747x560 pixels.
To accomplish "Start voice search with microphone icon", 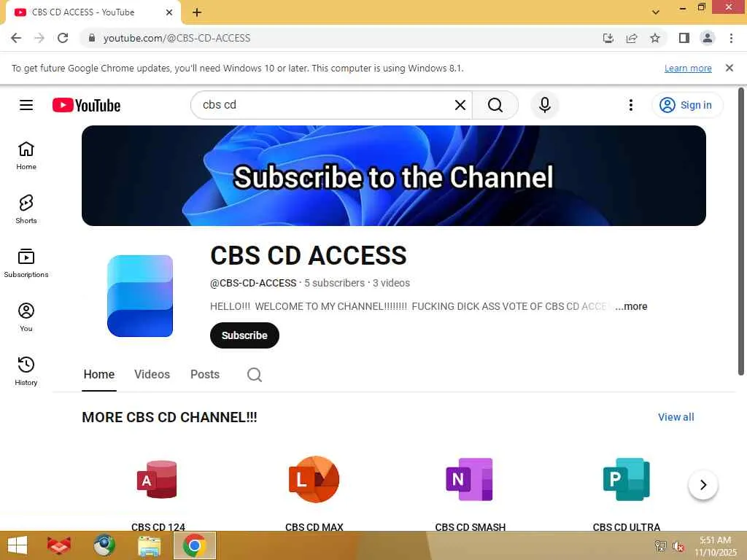I will tap(544, 105).
